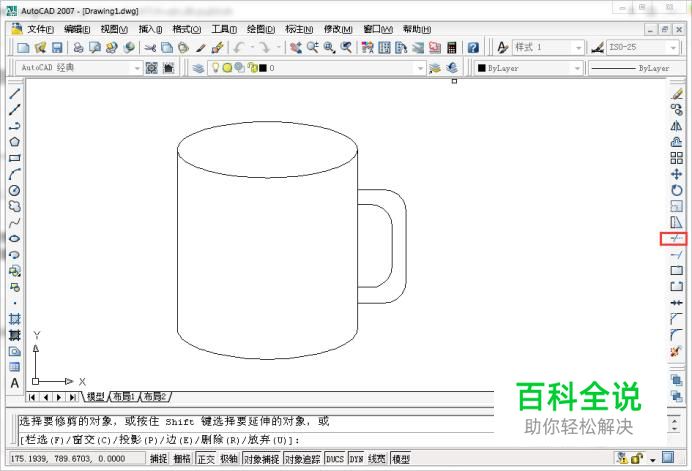692x471 pixels.
Task: Select the Hatch tool
Action: pos(15,319)
